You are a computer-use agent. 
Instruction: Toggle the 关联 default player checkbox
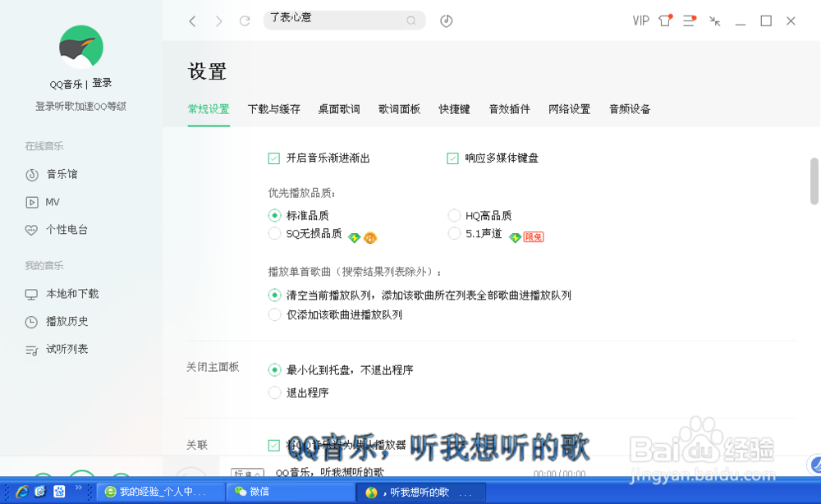coord(274,446)
